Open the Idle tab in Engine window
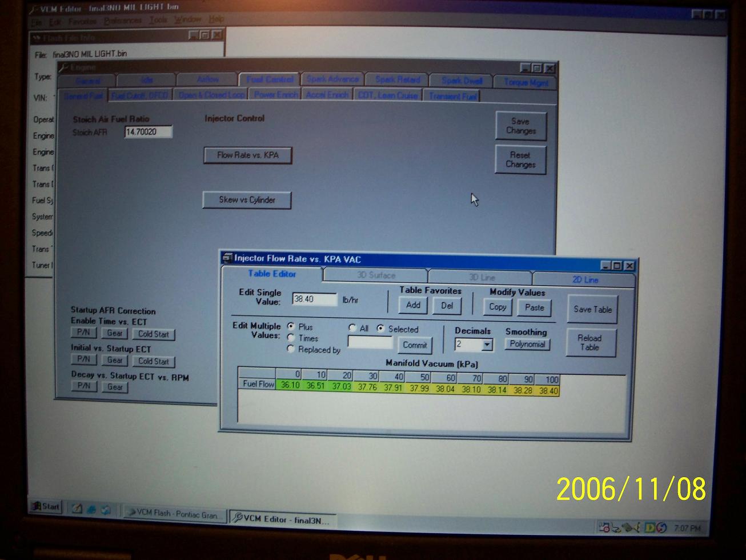Image resolution: width=746 pixels, height=560 pixels. pyautogui.click(x=146, y=79)
